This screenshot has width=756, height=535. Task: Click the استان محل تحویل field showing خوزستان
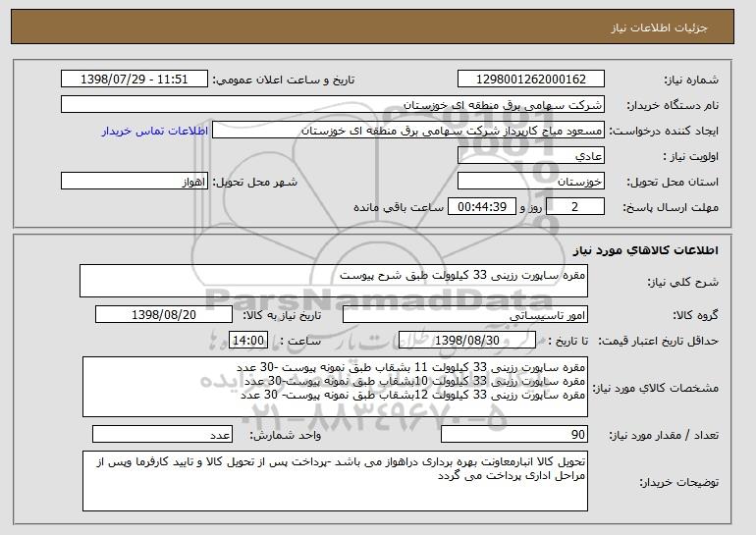pos(530,182)
